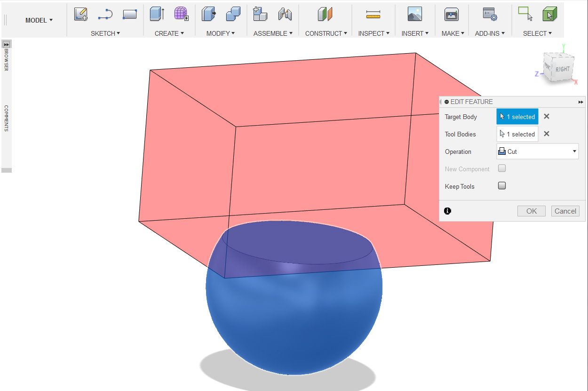This screenshot has height=391, width=588.
Task: Open the MODEL workspace dropdown
Action: pos(39,20)
